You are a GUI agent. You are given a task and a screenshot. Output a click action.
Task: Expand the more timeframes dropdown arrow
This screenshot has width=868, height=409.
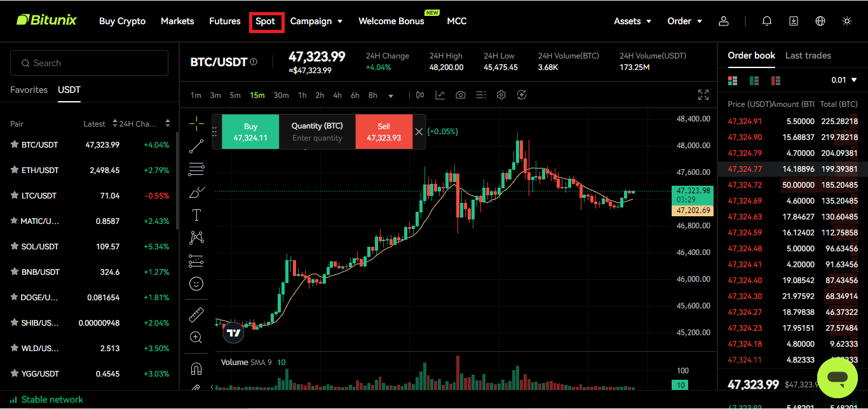(391, 96)
